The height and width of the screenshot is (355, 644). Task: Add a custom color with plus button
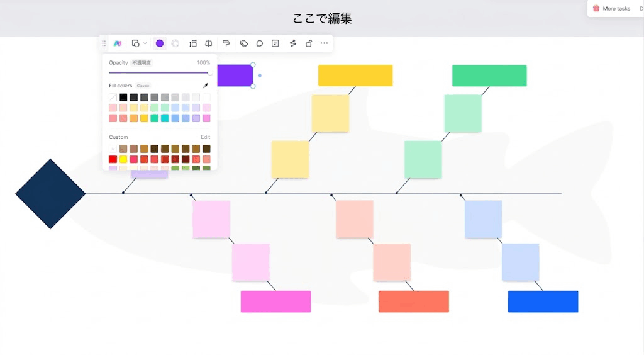pos(113,149)
